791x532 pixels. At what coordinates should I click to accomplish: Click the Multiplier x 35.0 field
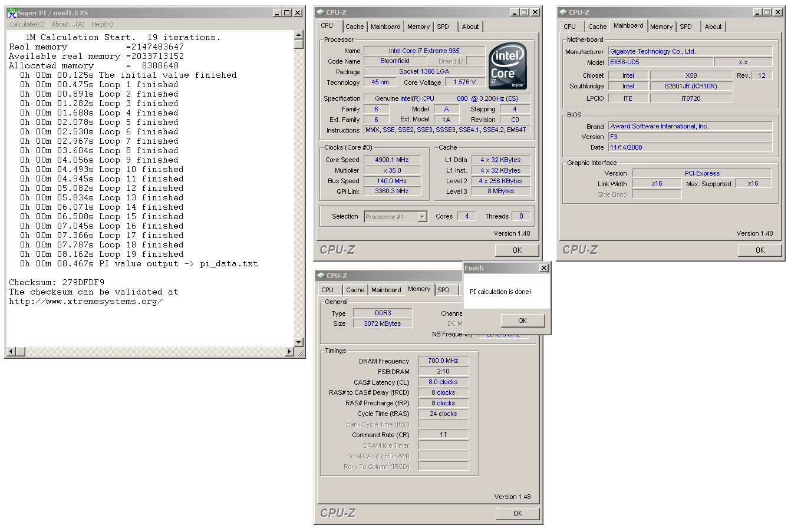[392, 170]
